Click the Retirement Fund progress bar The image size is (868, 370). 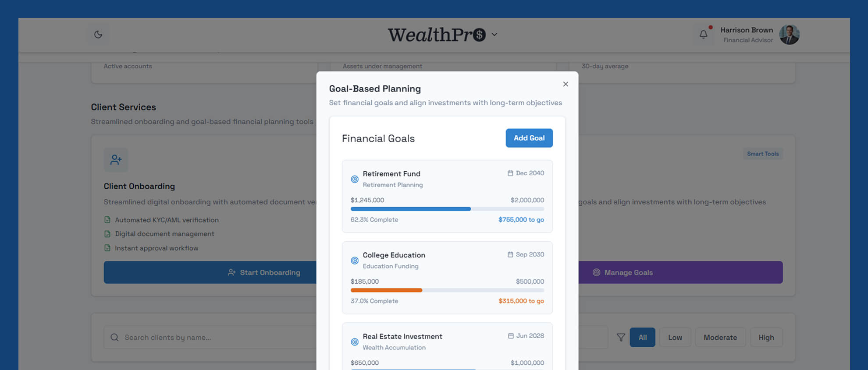click(447, 209)
